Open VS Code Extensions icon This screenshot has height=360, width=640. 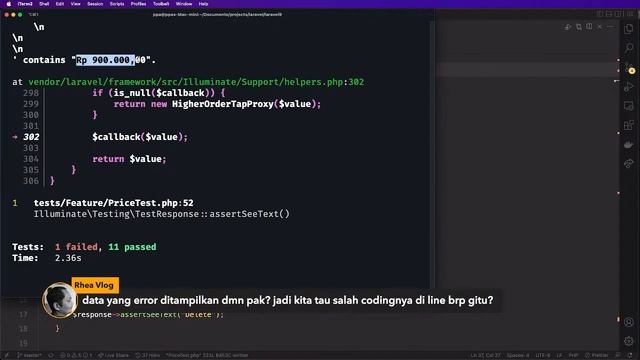pyautogui.click(x=629, y=125)
